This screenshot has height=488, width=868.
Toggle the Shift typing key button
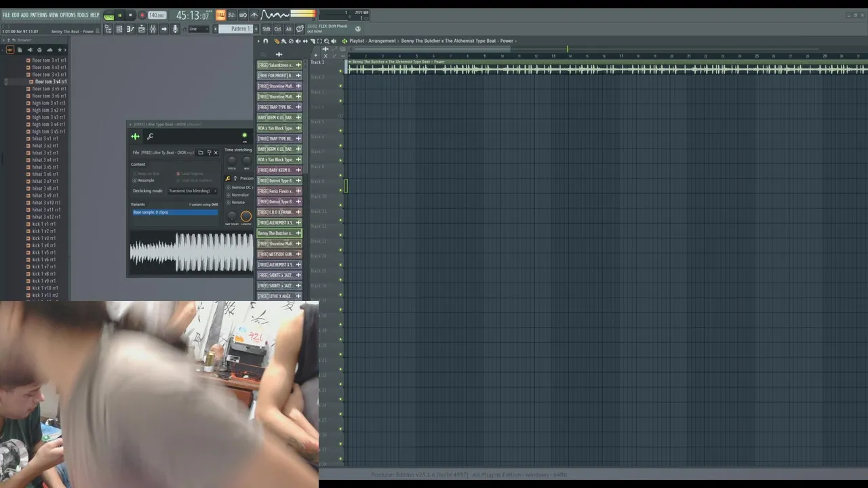[x=267, y=29]
